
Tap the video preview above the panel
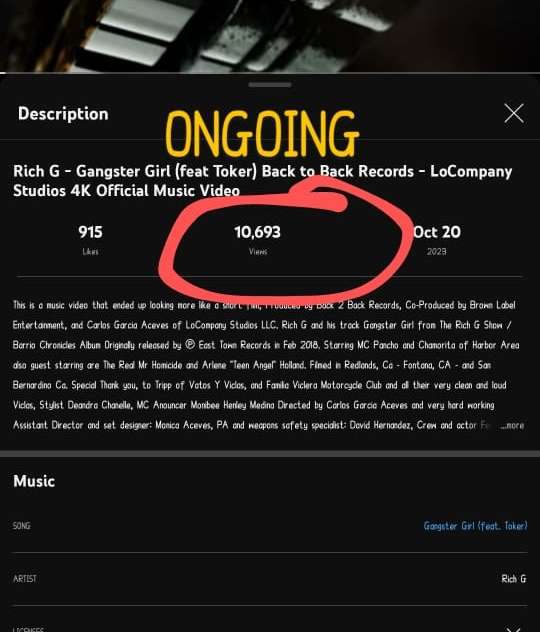click(x=270, y=36)
